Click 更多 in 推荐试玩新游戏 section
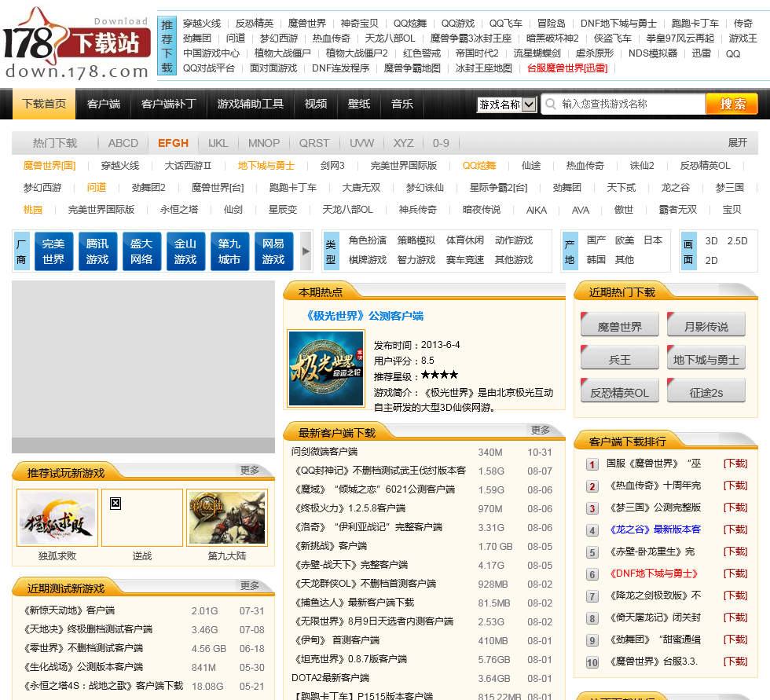This screenshot has width=770, height=700. (x=250, y=471)
